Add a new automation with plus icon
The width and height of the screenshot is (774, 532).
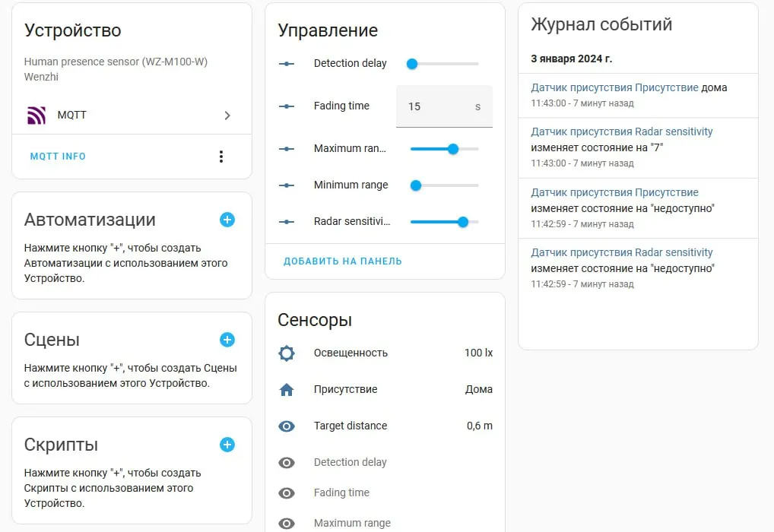(x=227, y=220)
